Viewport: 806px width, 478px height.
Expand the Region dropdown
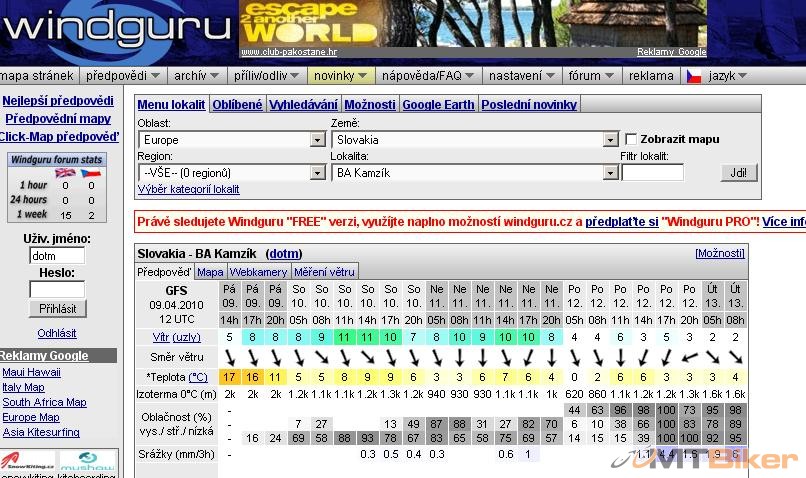point(317,173)
